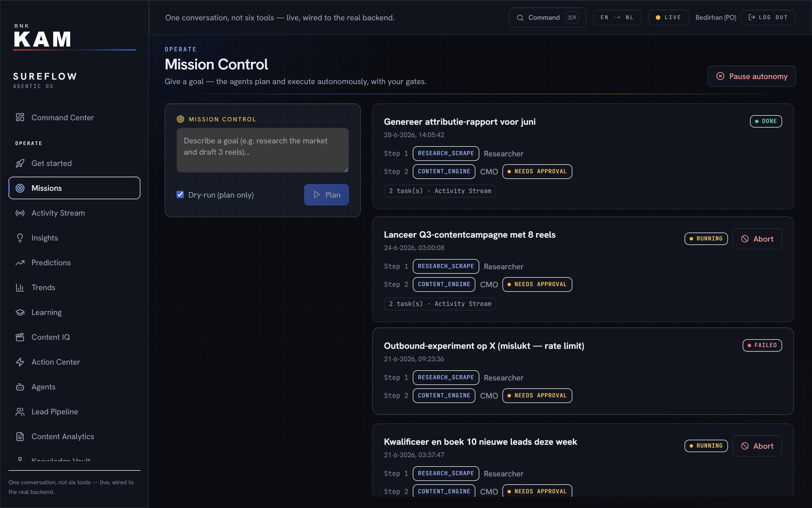The height and width of the screenshot is (508, 812).
Task: Click the Content IQ clapperboard icon
Action: click(x=20, y=337)
